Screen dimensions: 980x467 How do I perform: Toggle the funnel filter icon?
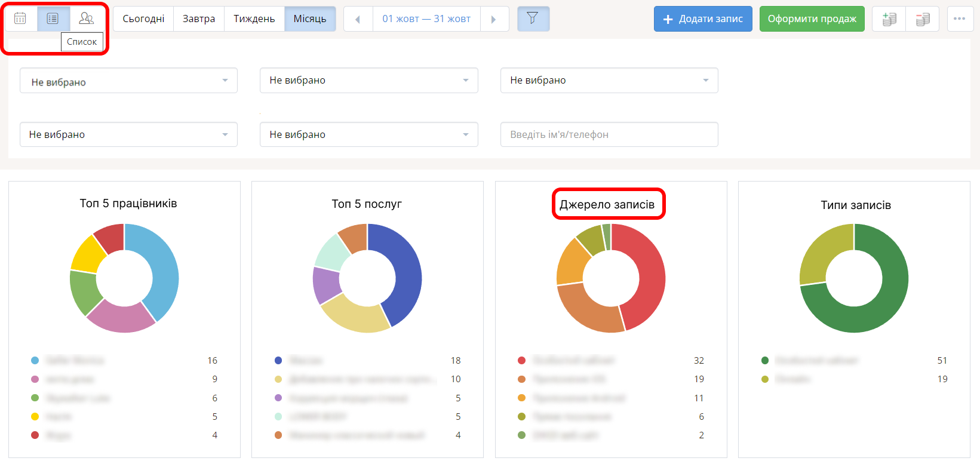tap(533, 19)
